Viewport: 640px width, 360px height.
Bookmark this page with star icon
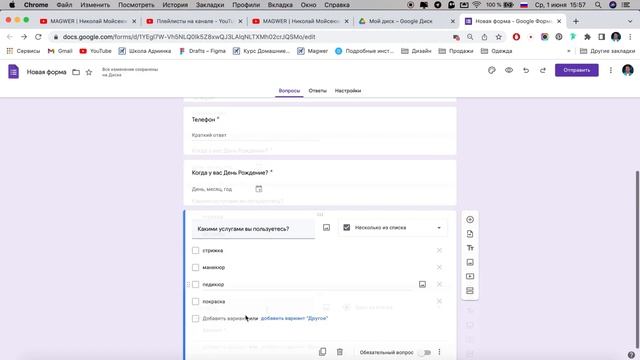click(498, 37)
